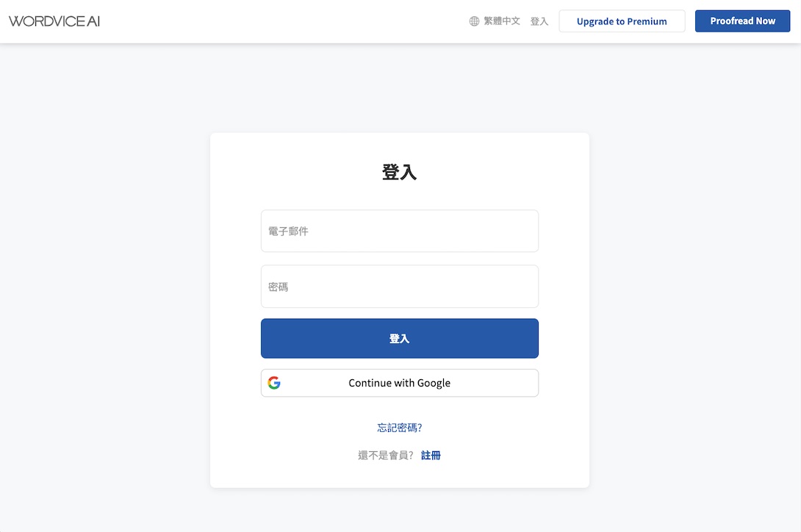Click blank header space beside the logo
This screenshot has width=801, height=532.
pos(281,21)
